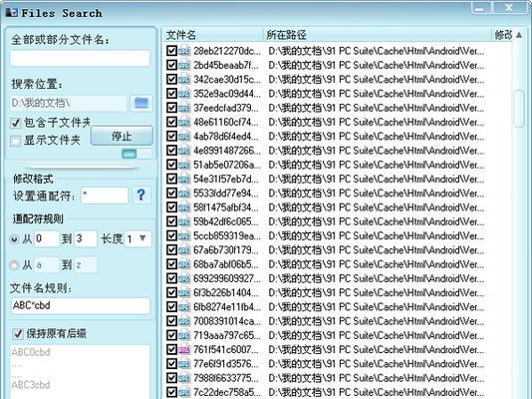Click file icon of 6f3b226b1404 row
The width and height of the screenshot is (532, 399).
point(184,292)
